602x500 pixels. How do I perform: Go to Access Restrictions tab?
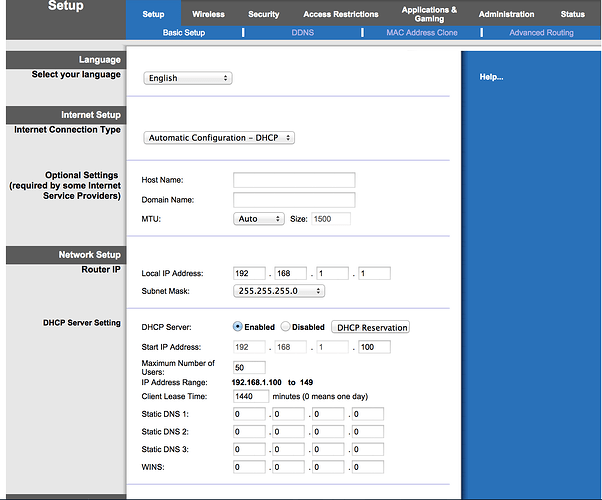point(341,14)
